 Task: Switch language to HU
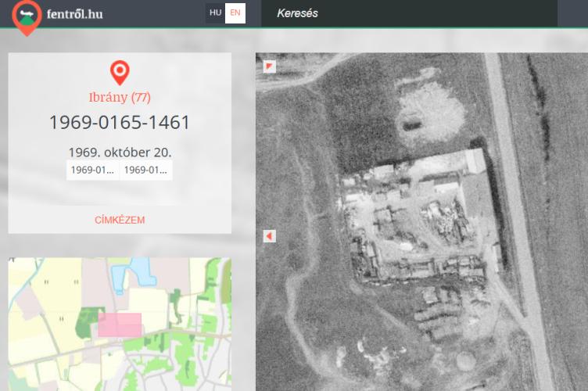coord(215,13)
